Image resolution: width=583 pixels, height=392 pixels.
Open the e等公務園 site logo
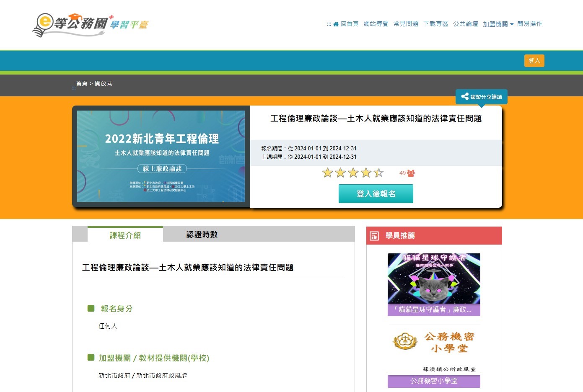tap(91, 24)
